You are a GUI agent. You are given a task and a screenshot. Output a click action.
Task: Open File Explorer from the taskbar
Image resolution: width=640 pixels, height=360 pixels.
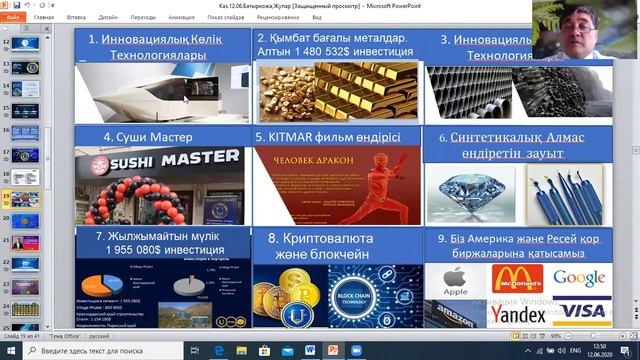241,351
